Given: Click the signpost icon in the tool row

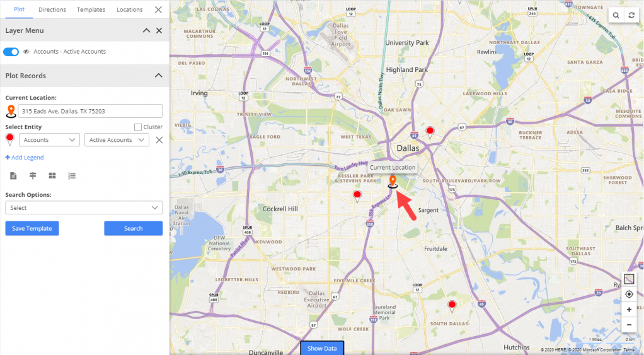Looking at the screenshot, I should click(33, 176).
